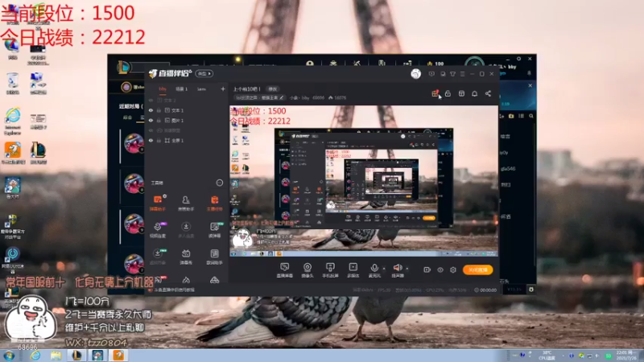Select the first match avatar in League history

(134, 143)
